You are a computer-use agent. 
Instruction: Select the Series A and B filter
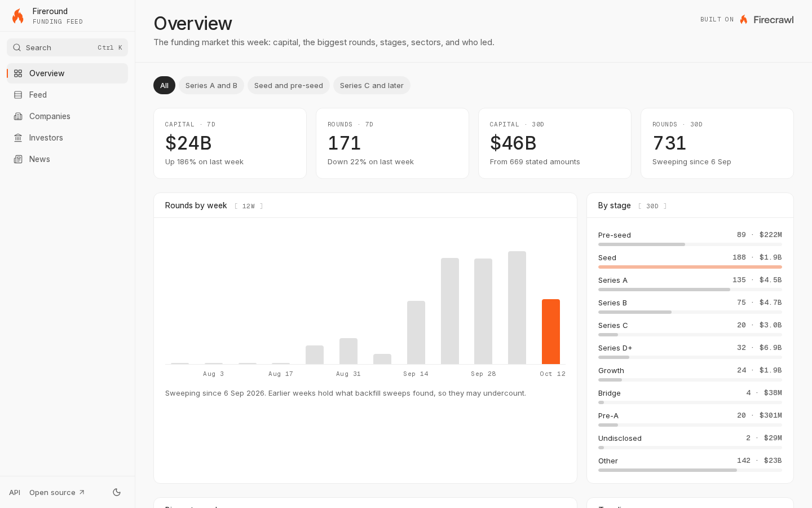click(x=211, y=85)
